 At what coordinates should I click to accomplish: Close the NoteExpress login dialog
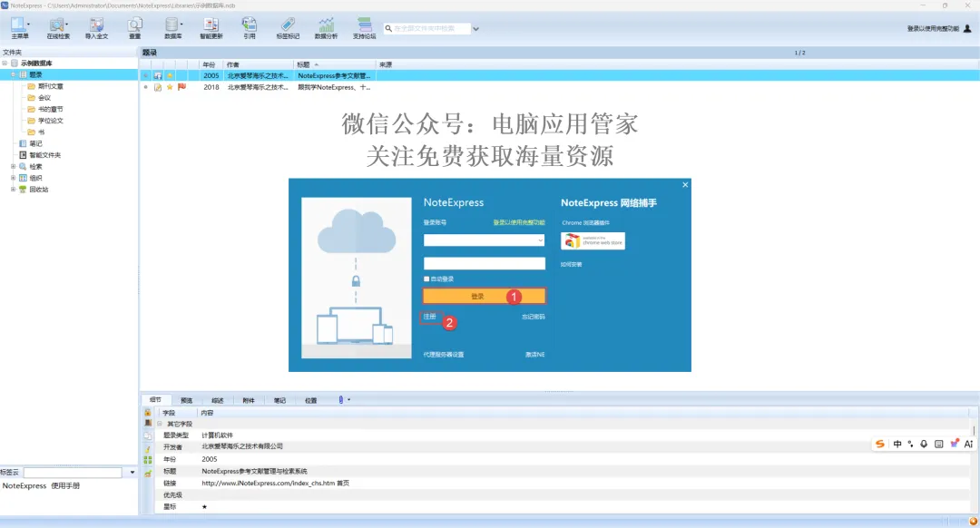coord(685,185)
